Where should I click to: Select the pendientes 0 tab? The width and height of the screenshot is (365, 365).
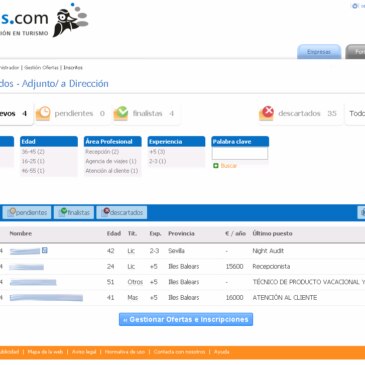72,114
